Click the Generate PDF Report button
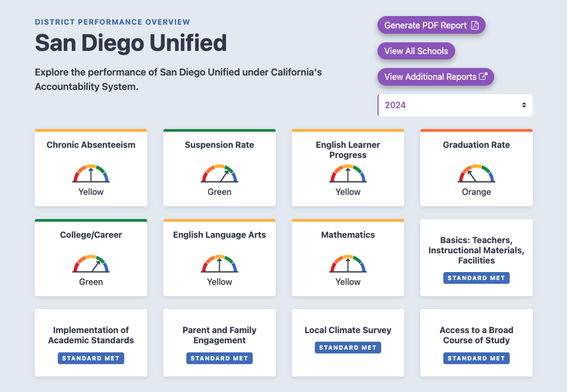Viewport: 567px width, 392px height. [432, 25]
